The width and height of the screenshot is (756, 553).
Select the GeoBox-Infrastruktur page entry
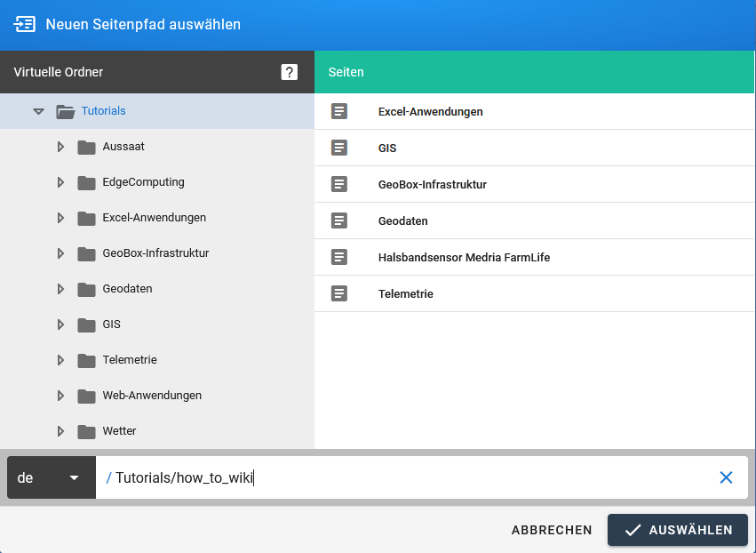pyautogui.click(x=432, y=184)
